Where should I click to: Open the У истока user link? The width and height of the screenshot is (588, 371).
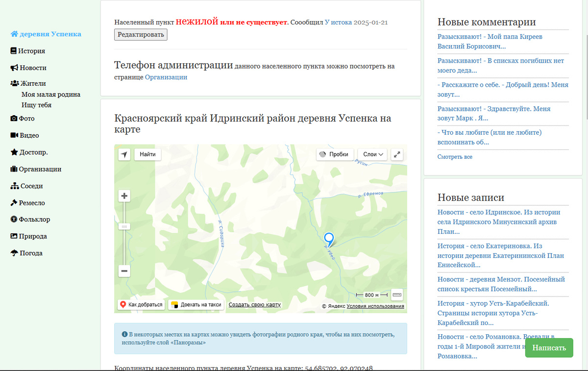338,23
